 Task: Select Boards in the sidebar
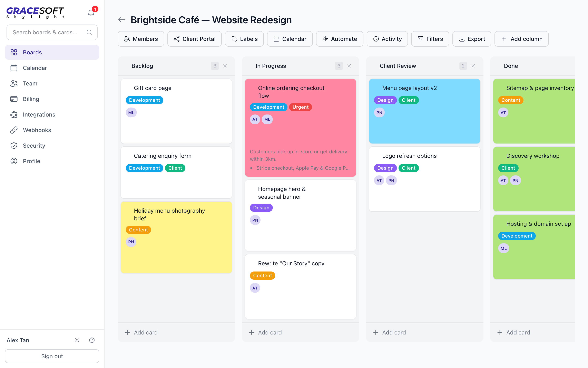click(x=52, y=52)
